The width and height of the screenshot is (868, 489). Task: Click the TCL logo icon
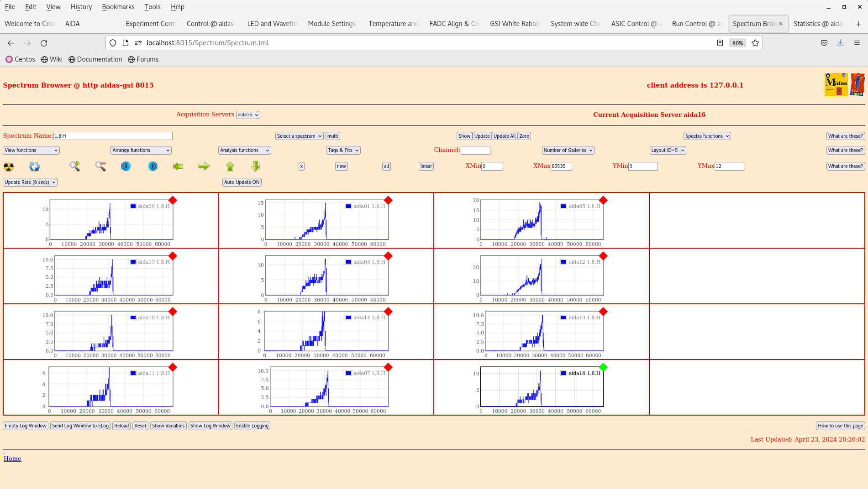(857, 84)
